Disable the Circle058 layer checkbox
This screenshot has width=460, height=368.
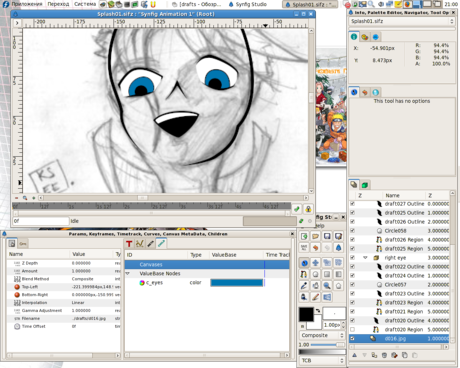[x=352, y=231]
